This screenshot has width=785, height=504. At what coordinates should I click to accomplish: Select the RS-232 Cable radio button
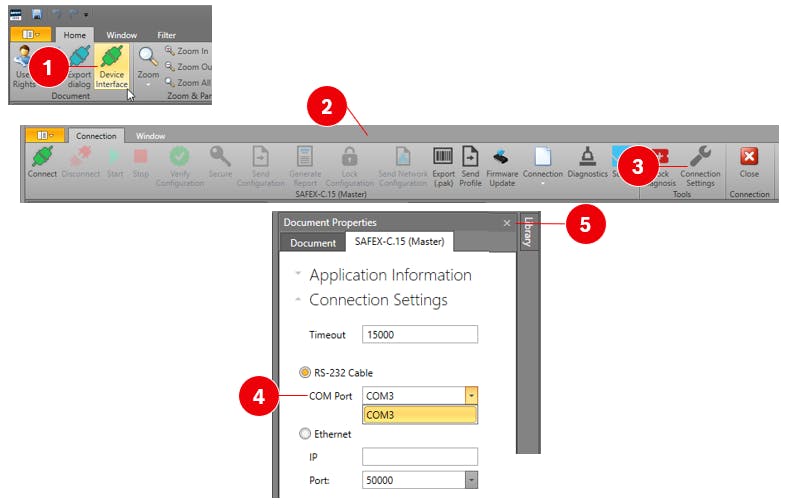point(305,373)
